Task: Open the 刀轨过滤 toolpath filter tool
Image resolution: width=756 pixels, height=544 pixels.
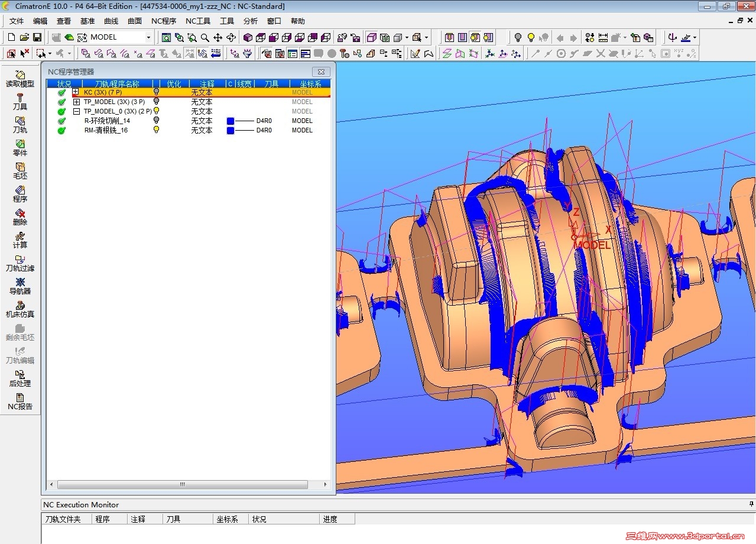Action: pos(20,263)
